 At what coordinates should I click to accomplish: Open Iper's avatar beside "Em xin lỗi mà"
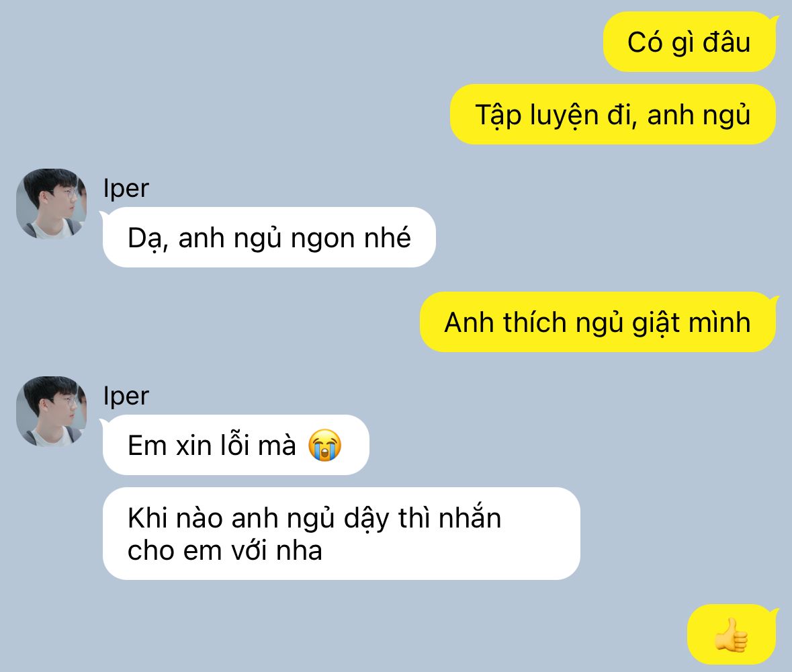[x=51, y=411]
